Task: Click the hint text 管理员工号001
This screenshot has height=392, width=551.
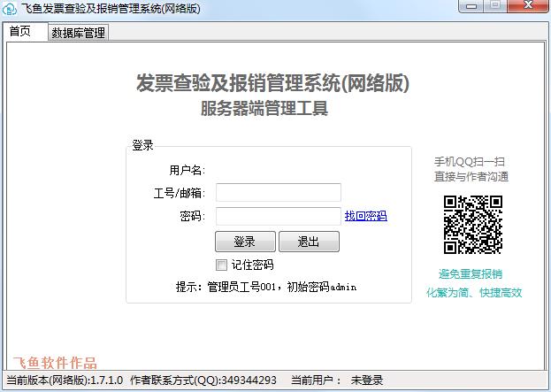Action: (x=241, y=287)
